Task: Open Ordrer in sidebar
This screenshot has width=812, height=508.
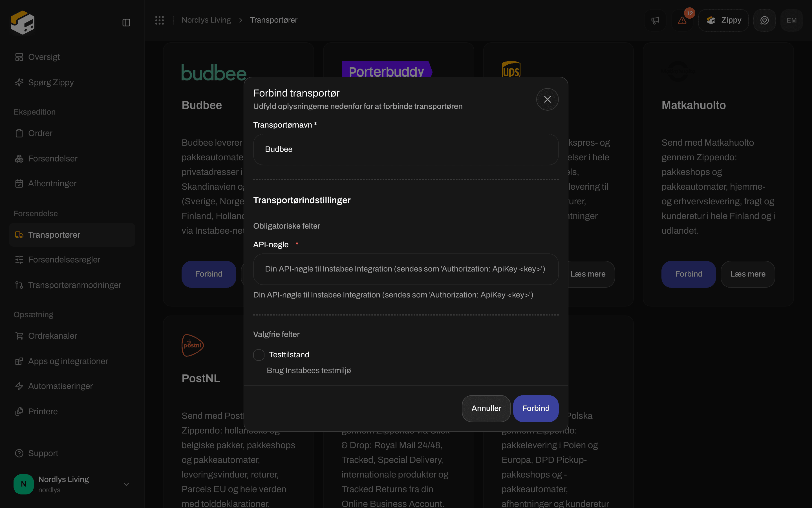Action: click(x=72, y=133)
